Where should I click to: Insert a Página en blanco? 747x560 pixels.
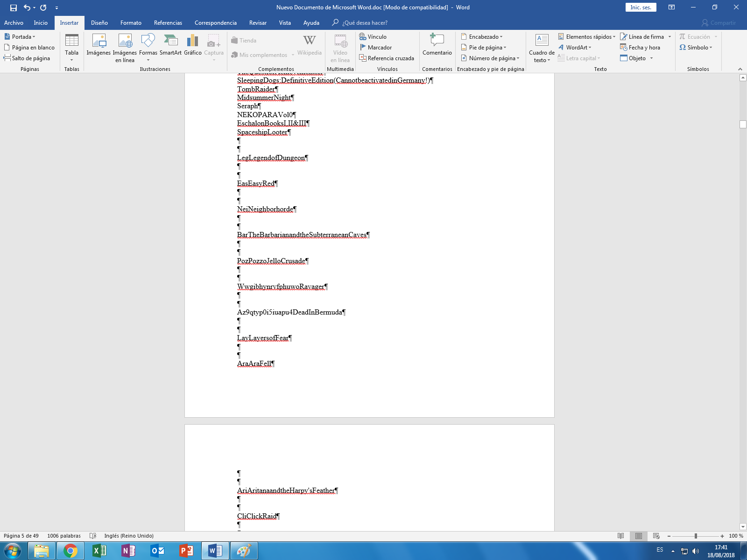point(29,48)
